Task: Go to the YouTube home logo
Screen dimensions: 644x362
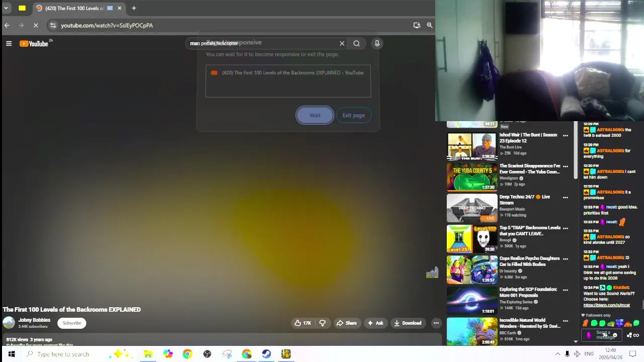Action: coord(34,44)
